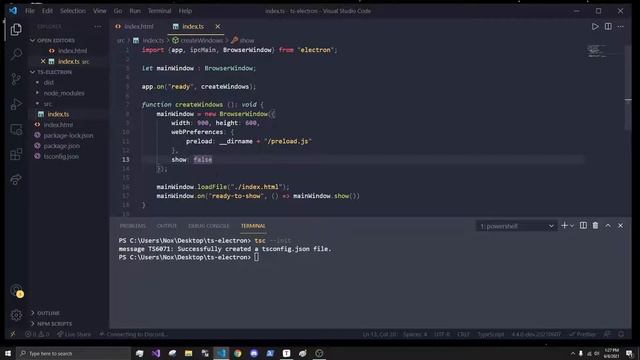Open editor More Actions ellipsis

[621, 27]
